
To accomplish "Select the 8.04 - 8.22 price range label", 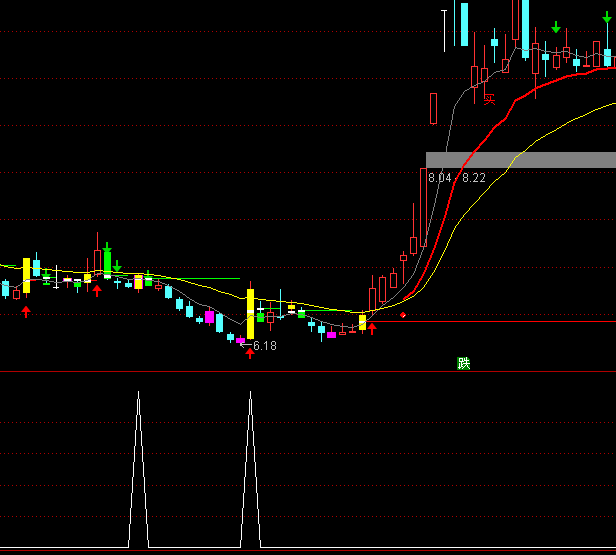I will [457, 178].
